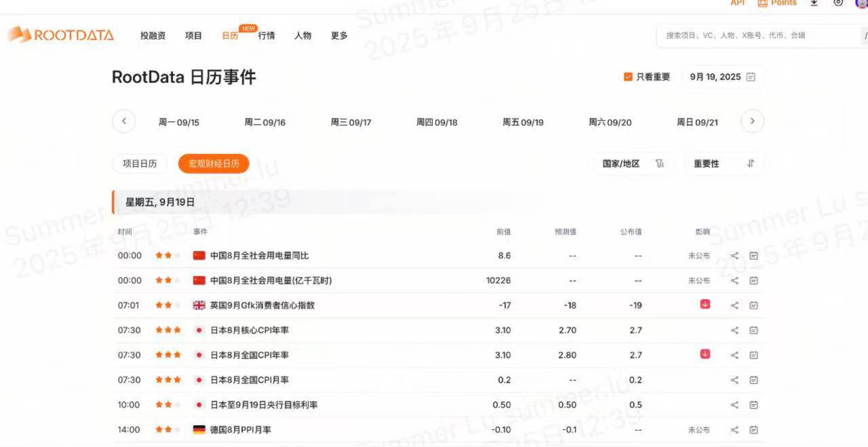
Task: Click calendar-add icon for 日本8月核心CPI年率
Action: click(753, 330)
